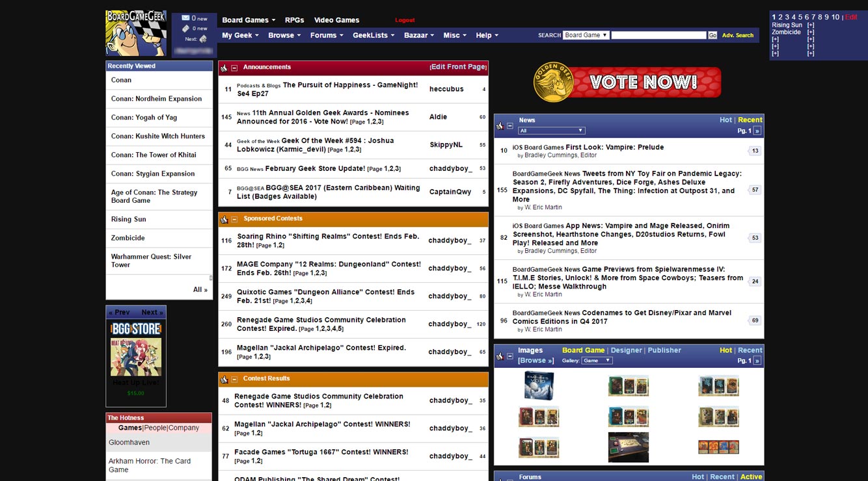Viewport: 868px width, 481px height.
Task: Open comments bubble showing 24 on Game Previews
Action: point(755,281)
